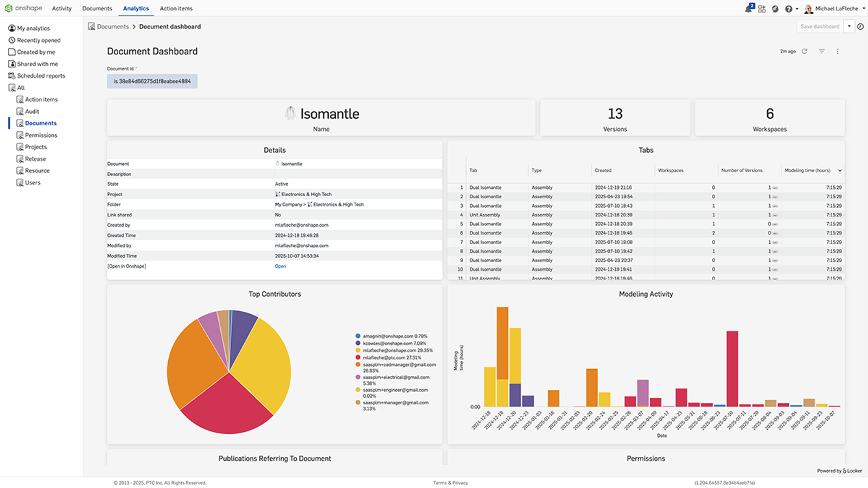Open the Modeling time column dropdown in Tabs
Image resolution: width=868 pixels, height=488 pixels.
click(841, 170)
